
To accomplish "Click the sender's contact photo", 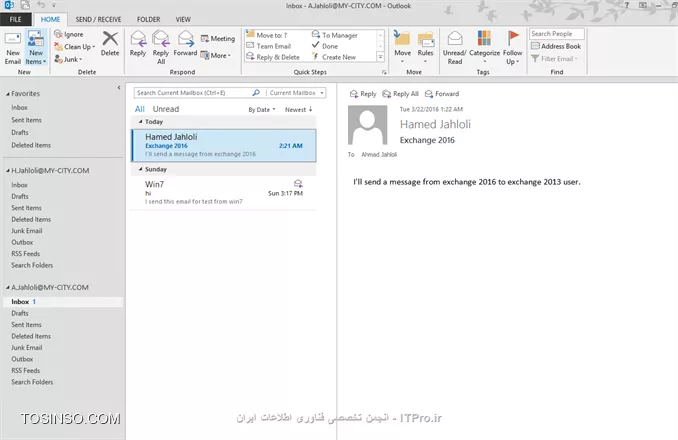I will [368, 125].
